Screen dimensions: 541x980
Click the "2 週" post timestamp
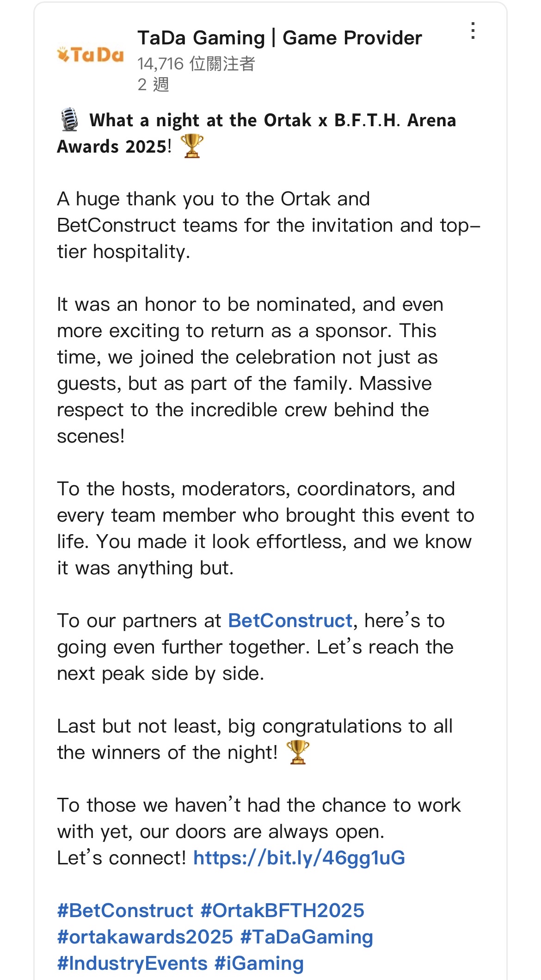point(153,85)
